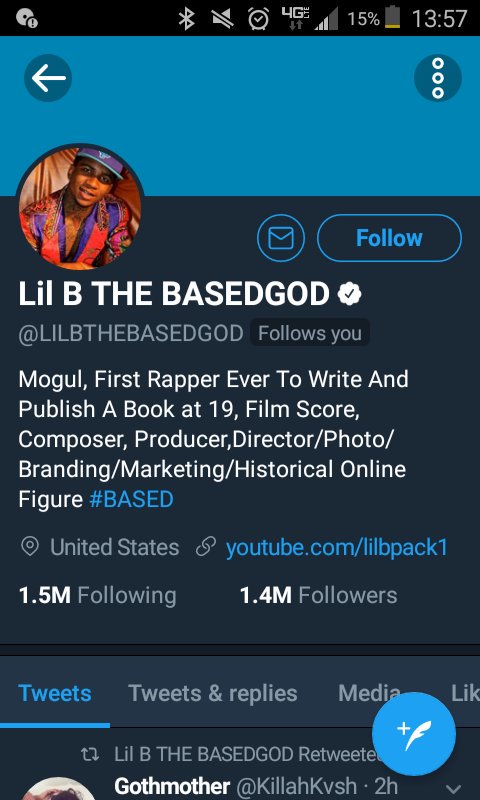480x800 pixels.
Task: Switch to the Media tab
Action: [x=369, y=693]
